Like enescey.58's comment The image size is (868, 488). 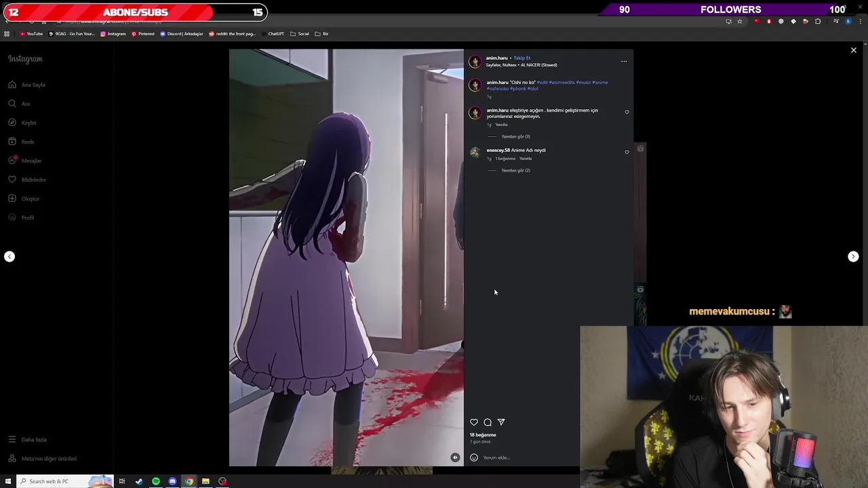click(627, 152)
